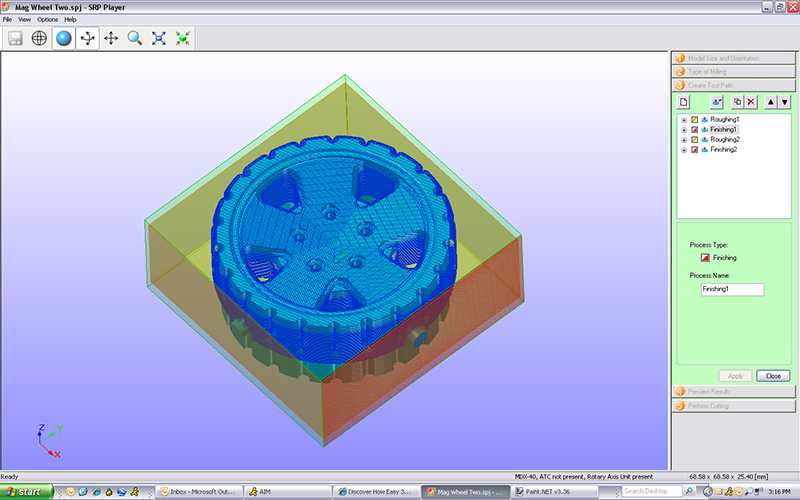This screenshot has width=800, height=500.
Task: Delete process using red X icon
Action: tap(751, 102)
